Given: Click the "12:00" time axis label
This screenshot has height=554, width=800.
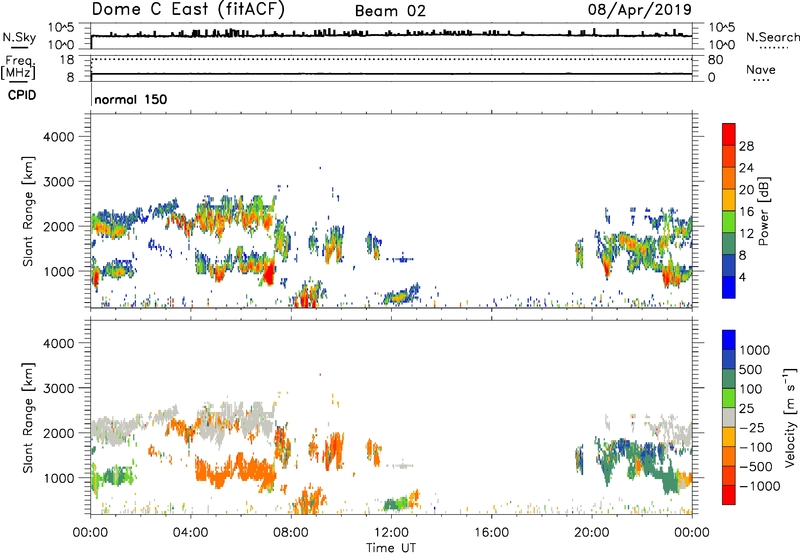Looking at the screenshot, I should (391, 533).
